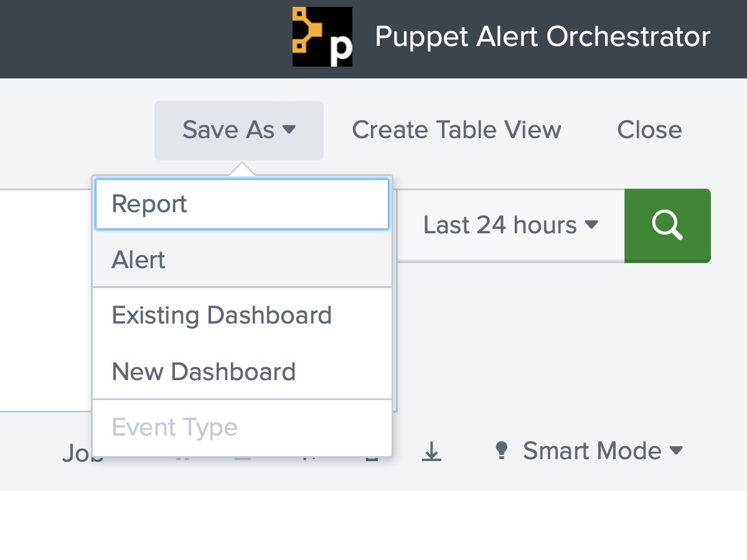Click the caret arrow next to Save As
The height and width of the screenshot is (560, 747).
pyautogui.click(x=289, y=129)
